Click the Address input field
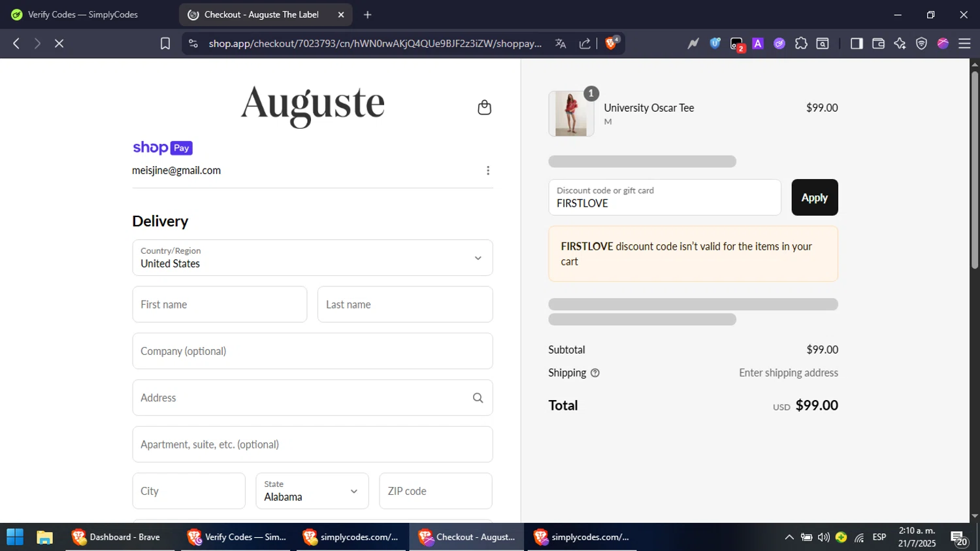This screenshot has width=980, height=551. [312, 398]
